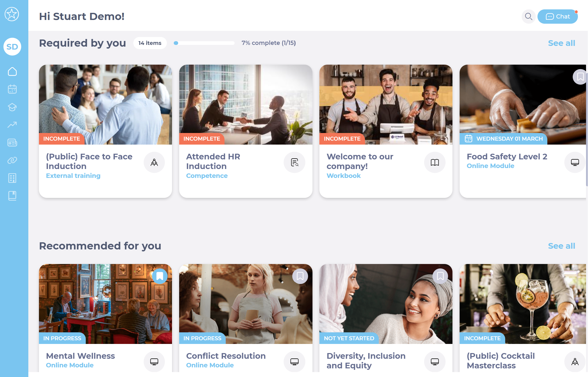The image size is (588, 377).
Task: Click the Food Safety Level 2 title
Action: click(x=507, y=157)
